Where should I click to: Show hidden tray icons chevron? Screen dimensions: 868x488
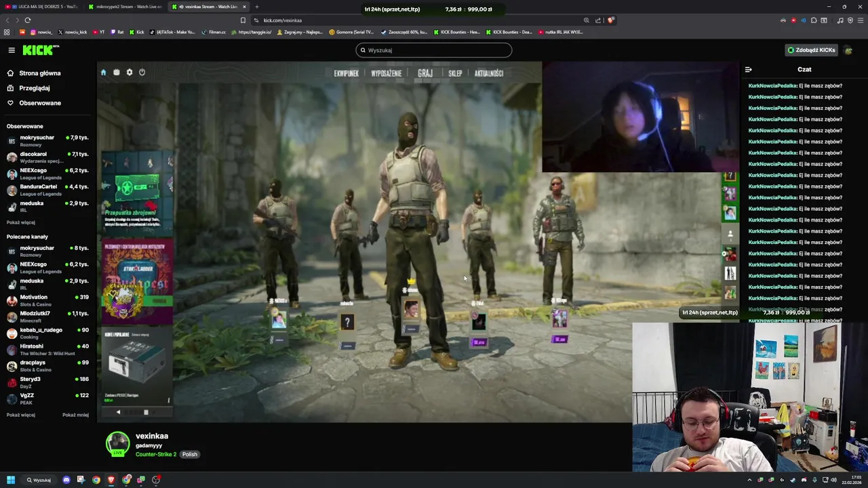point(749,480)
